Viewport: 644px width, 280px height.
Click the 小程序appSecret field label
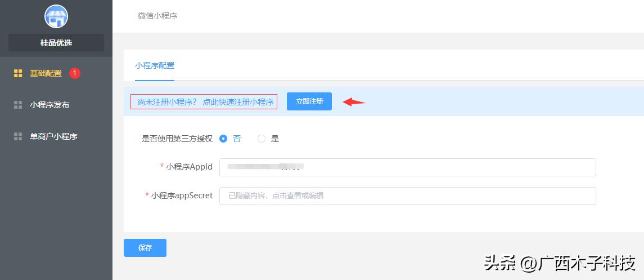coord(182,195)
